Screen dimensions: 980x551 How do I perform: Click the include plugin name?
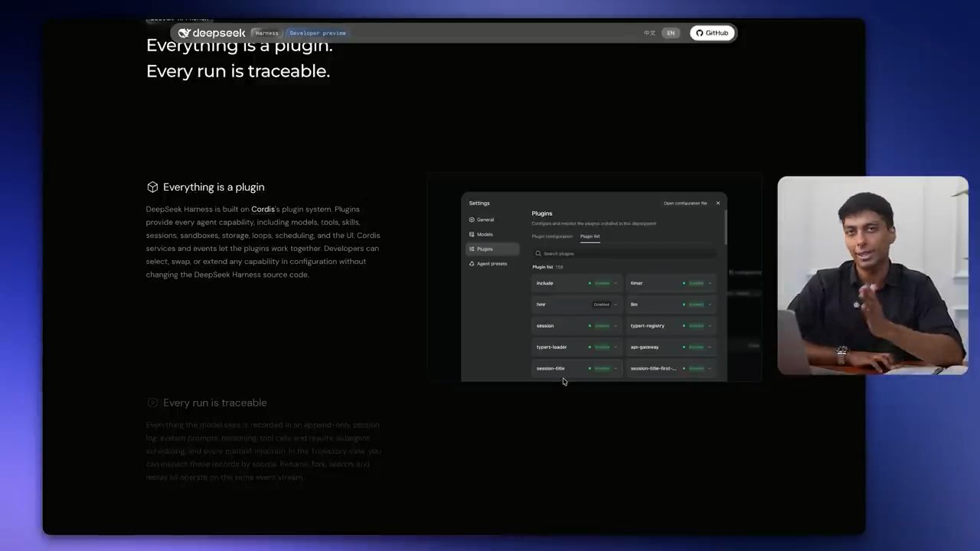[x=544, y=283]
